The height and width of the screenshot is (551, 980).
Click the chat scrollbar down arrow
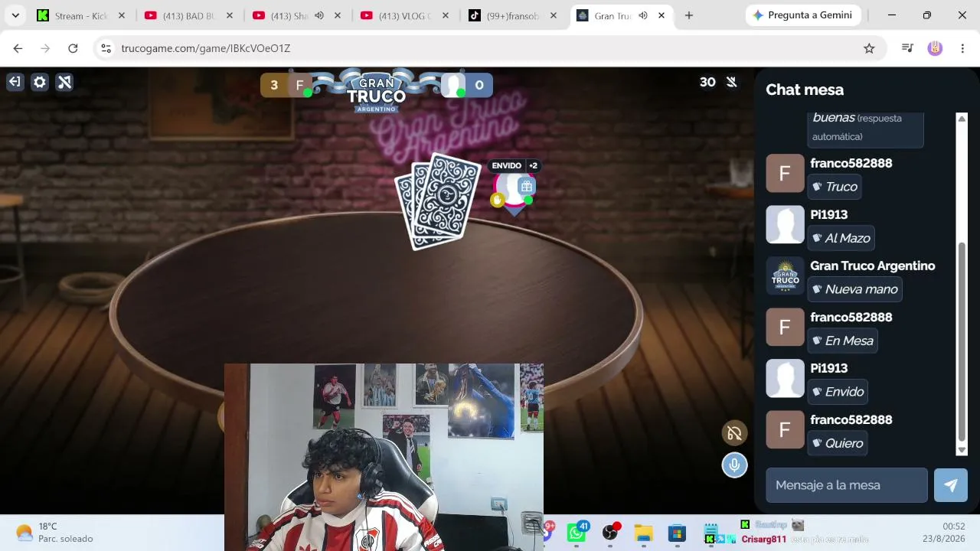962,450
